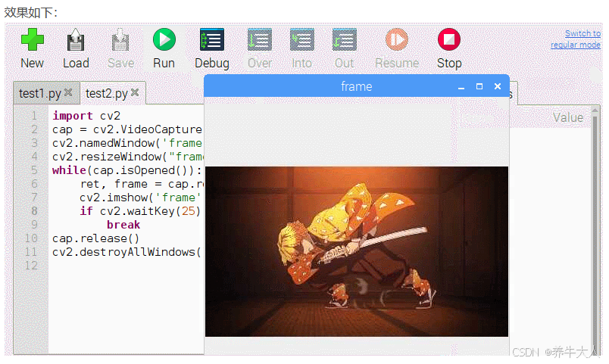Close the test1.py tab with its X
The width and height of the screenshot is (609, 364).
[68, 92]
